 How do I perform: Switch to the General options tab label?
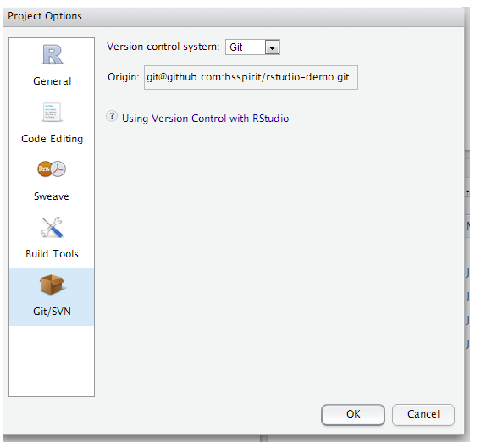53,81
